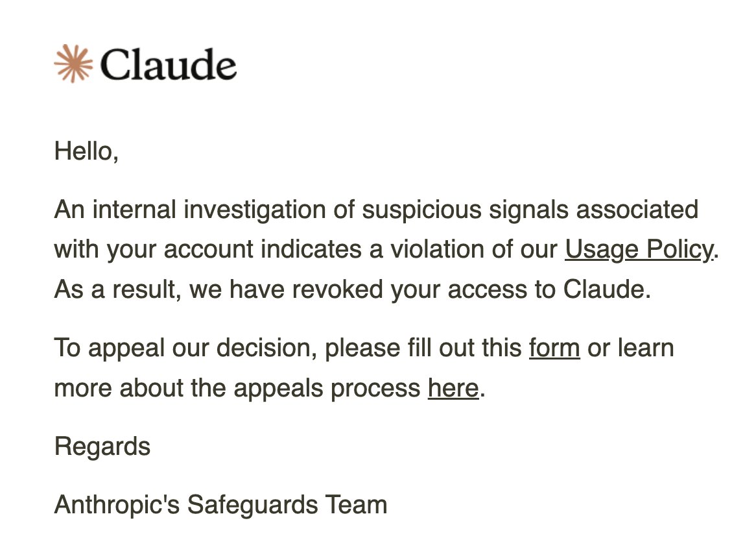Click the phrase 'more about the appeals process'

237,388
